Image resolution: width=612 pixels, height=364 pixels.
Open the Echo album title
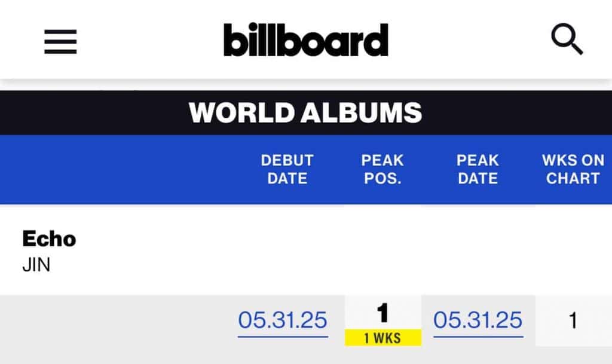[x=49, y=239]
